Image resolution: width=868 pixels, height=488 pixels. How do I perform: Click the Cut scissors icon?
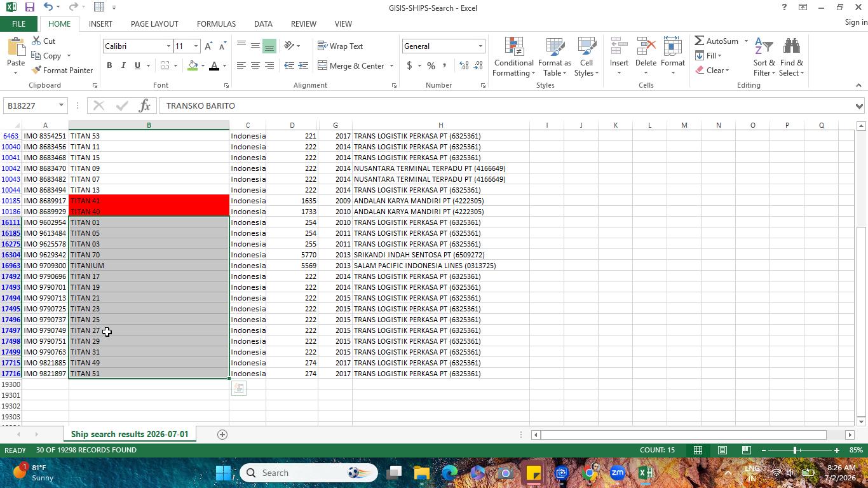(x=37, y=41)
